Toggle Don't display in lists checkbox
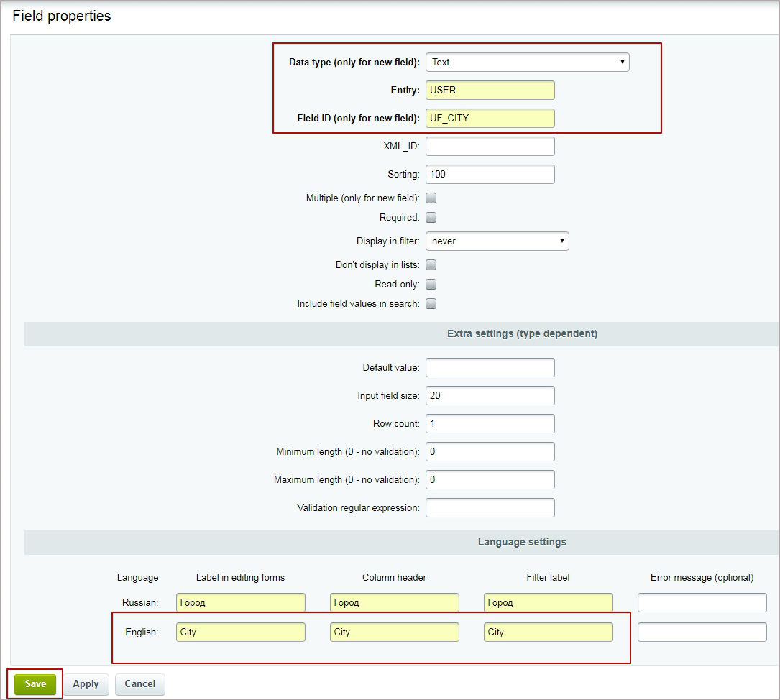This screenshot has height=700, width=780. (431, 264)
